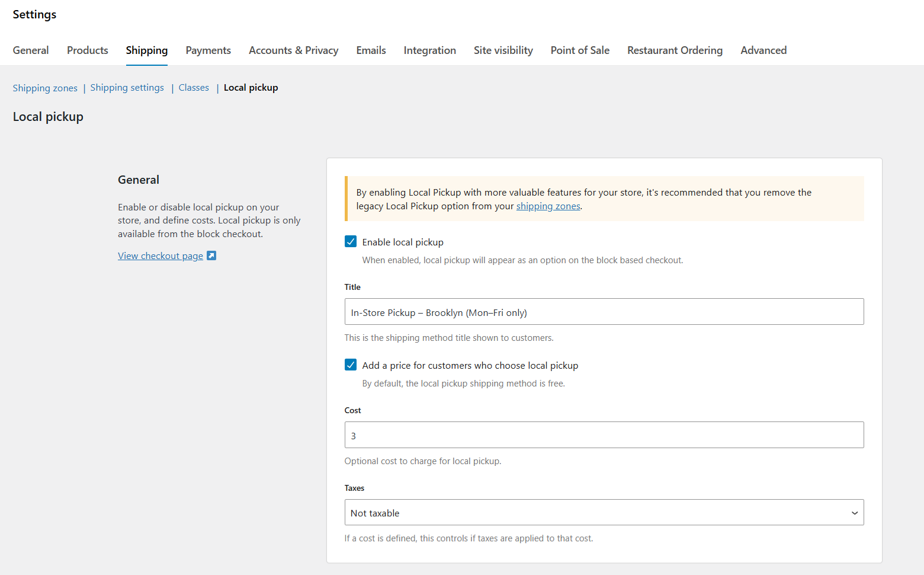Switch to the Payments tab
The width and height of the screenshot is (924, 575).
pyautogui.click(x=208, y=50)
